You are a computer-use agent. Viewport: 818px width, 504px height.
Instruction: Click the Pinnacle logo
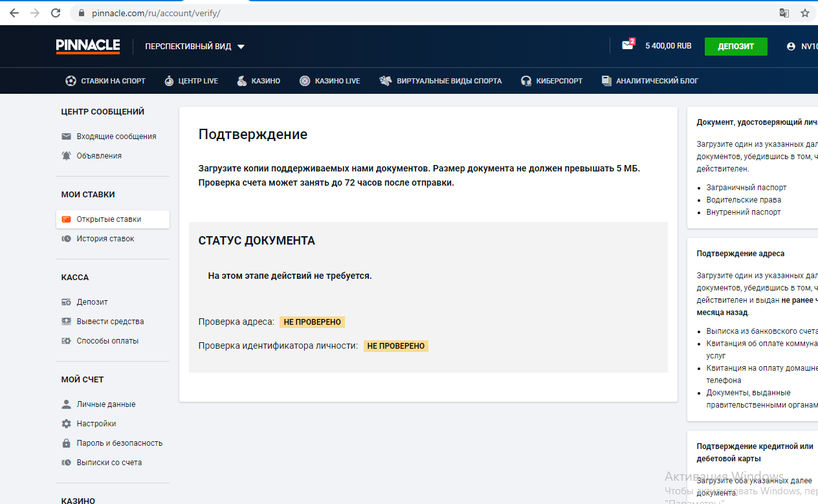(88, 46)
